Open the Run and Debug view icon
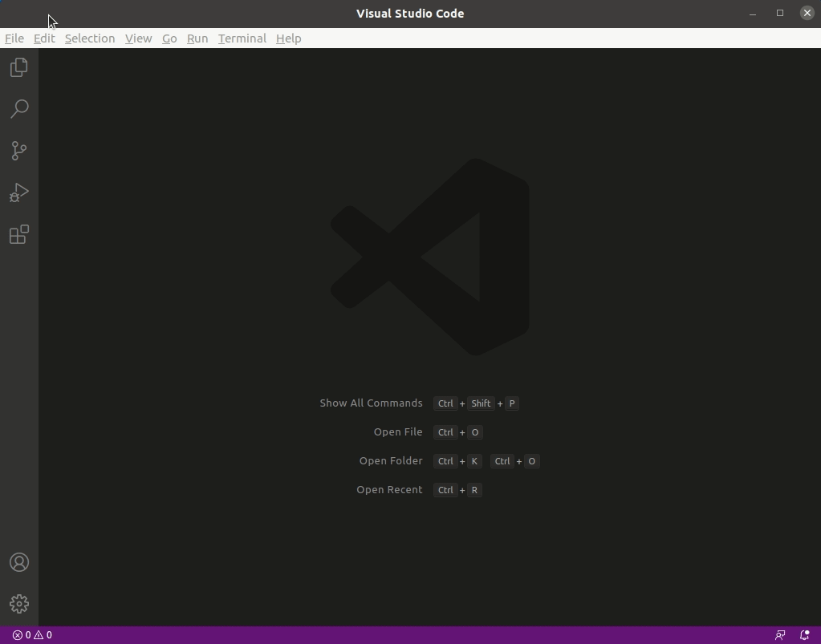 coord(18,192)
